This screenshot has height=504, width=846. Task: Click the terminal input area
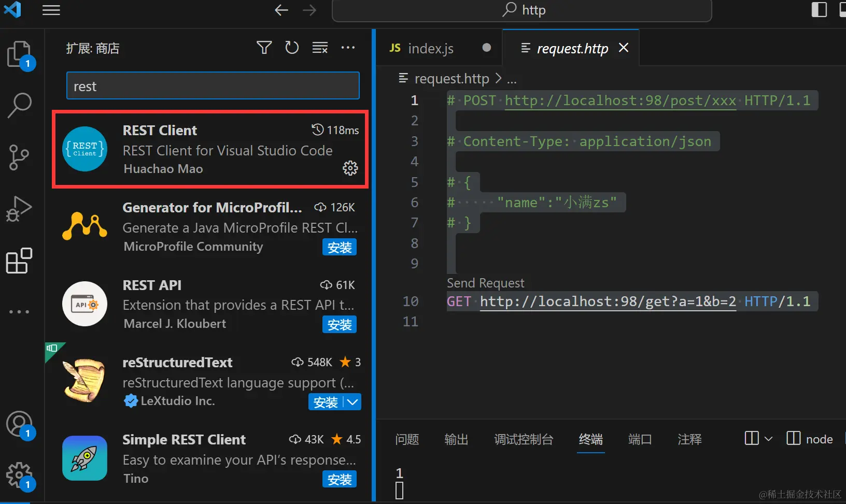point(399,490)
